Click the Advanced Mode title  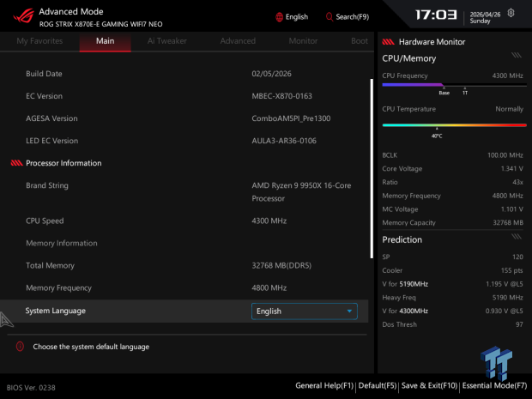pos(71,11)
